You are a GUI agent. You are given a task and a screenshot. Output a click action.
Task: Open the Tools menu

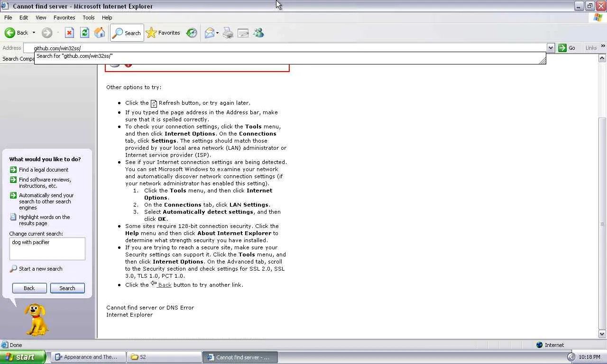pos(89,18)
